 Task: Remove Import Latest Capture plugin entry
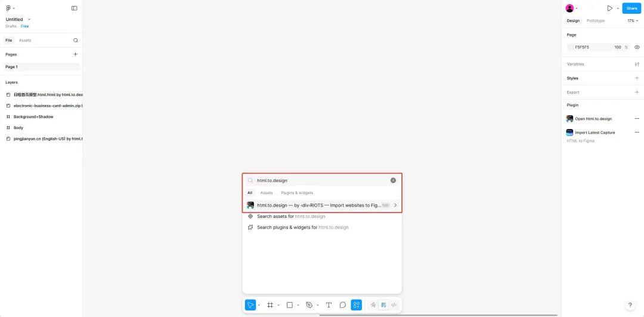click(637, 133)
